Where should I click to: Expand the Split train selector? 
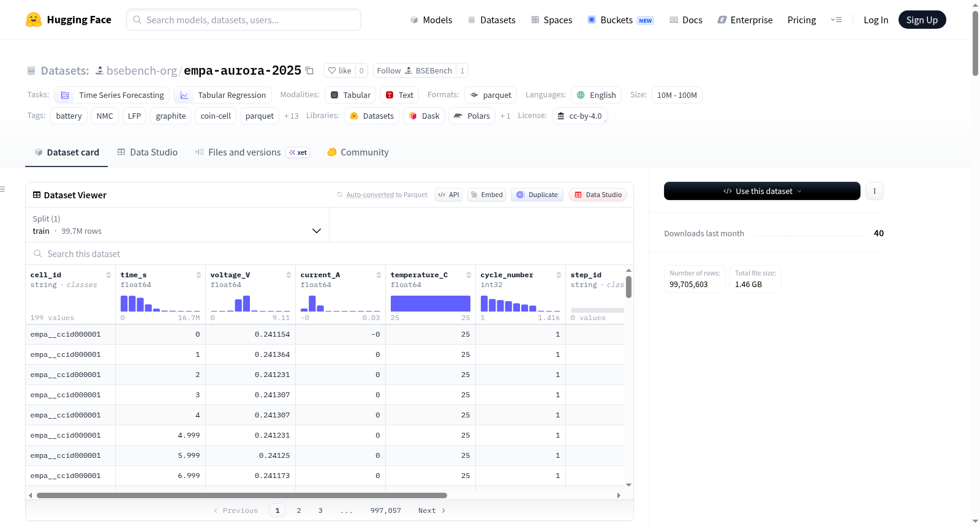click(177, 225)
